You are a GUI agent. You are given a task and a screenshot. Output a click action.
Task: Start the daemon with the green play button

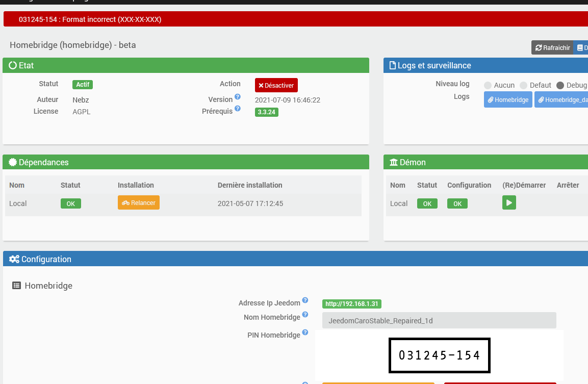[509, 202]
